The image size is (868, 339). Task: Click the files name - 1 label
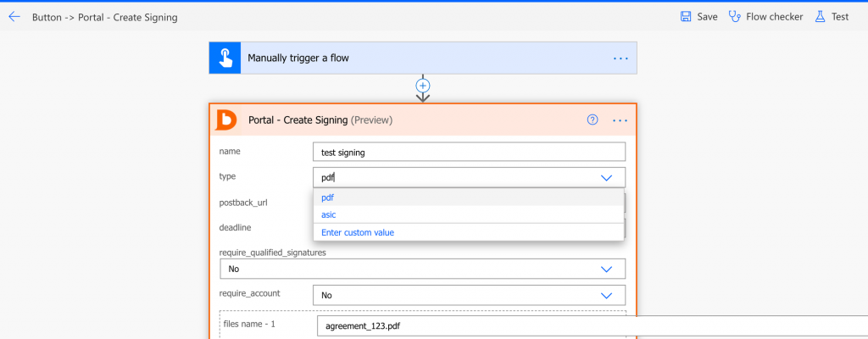pyautogui.click(x=250, y=324)
